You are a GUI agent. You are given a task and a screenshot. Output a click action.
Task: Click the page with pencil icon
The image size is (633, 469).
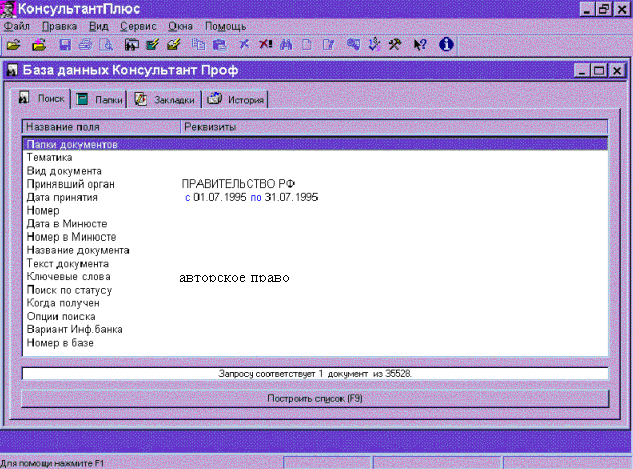coord(328,44)
